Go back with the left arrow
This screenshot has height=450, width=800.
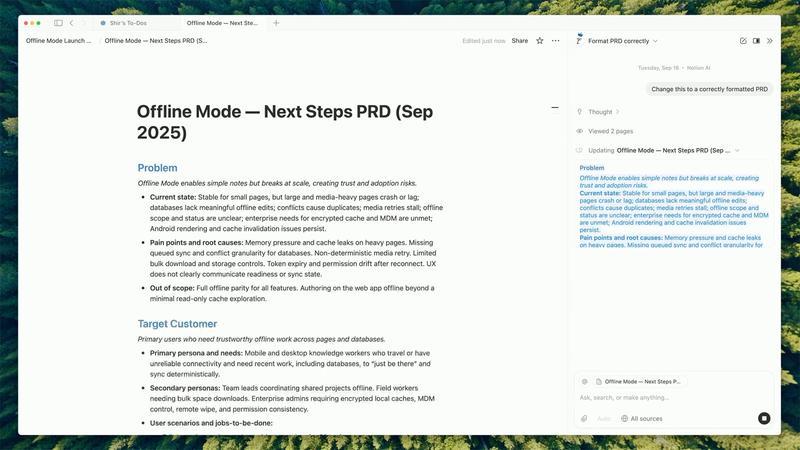(x=71, y=23)
